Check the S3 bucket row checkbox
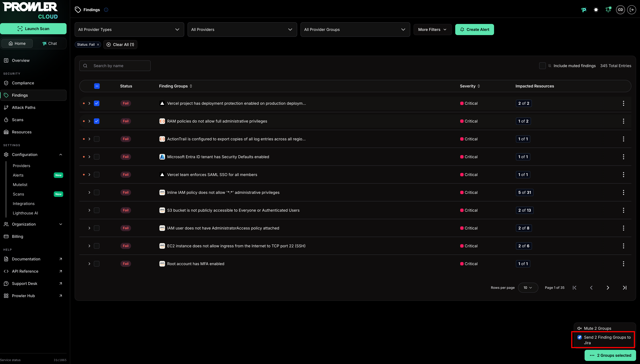This screenshot has width=640, height=364. click(x=97, y=210)
